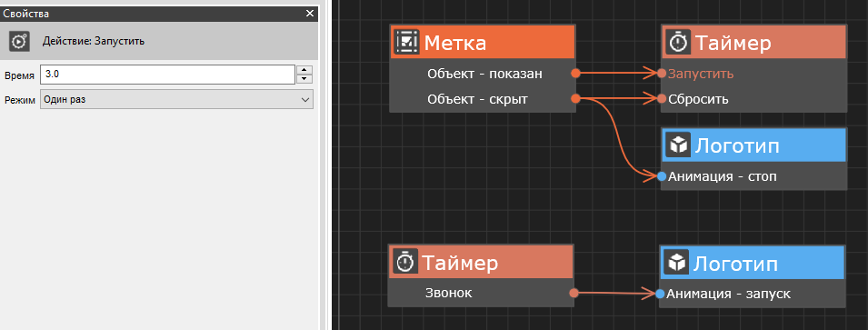Select the upper Таймер node header
Image resolution: width=868 pixels, height=330 pixels.
click(x=754, y=42)
